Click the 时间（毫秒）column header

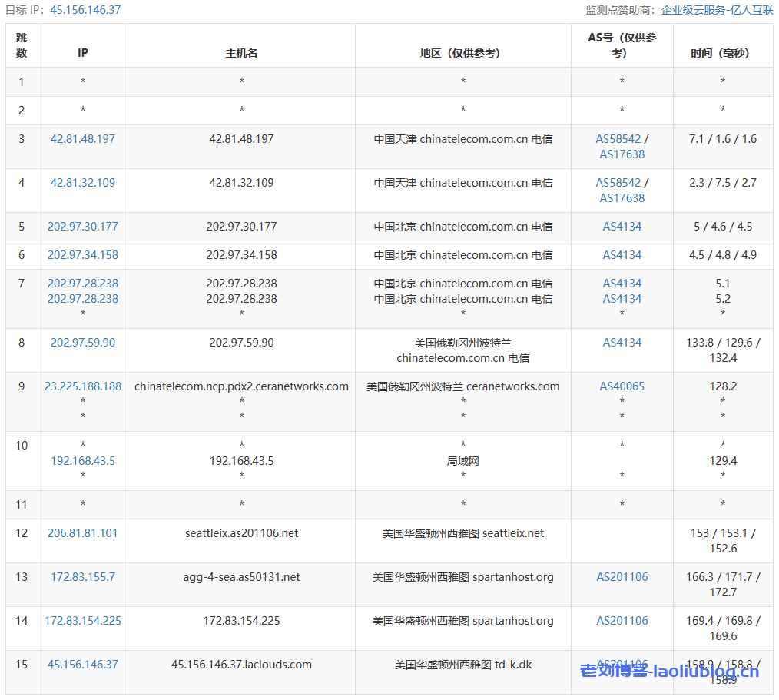click(722, 53)
